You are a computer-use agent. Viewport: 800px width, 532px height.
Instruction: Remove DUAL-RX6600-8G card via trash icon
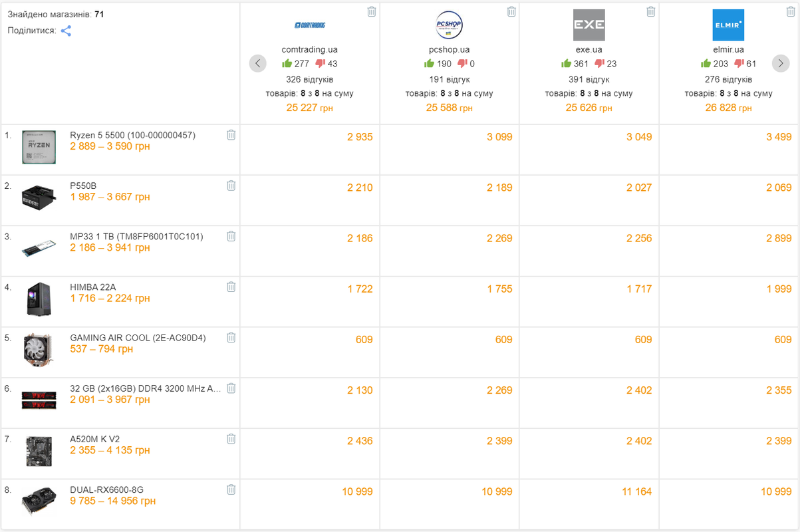[231, 489]
